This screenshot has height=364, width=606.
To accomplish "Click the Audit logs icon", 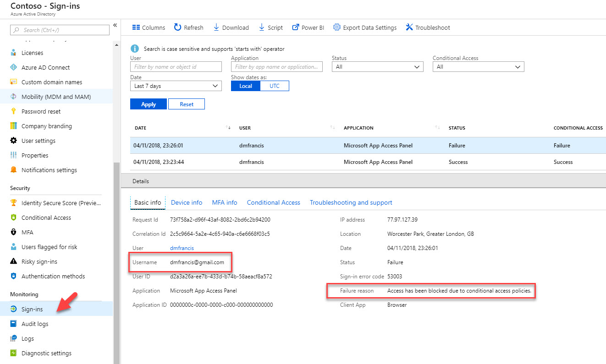I will click(13, 324).
